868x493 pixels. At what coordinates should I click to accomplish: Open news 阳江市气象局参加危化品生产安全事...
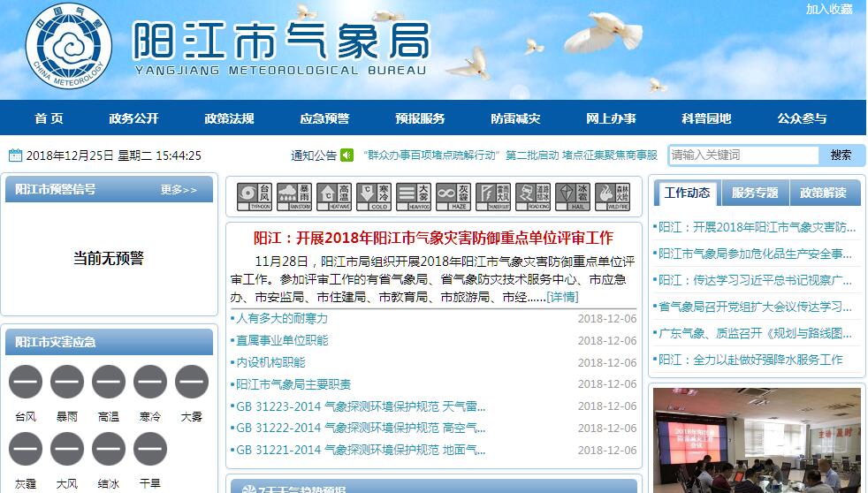[x=755, y=254]
